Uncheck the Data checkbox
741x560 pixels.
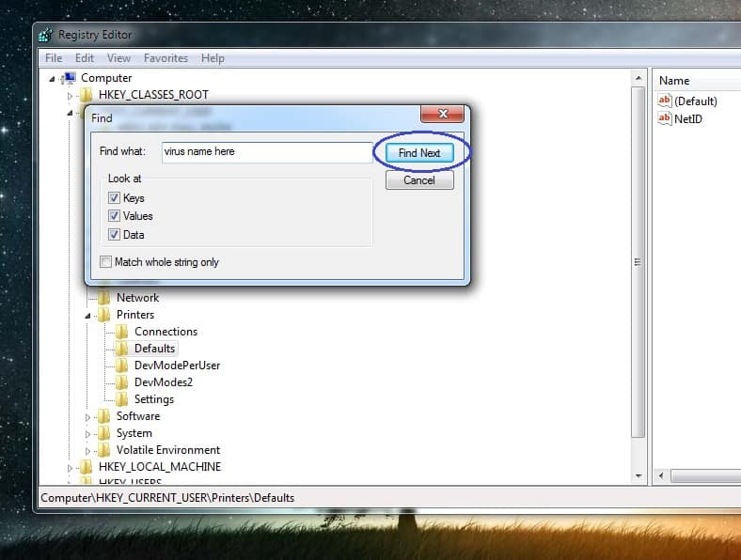click(114, 234)
